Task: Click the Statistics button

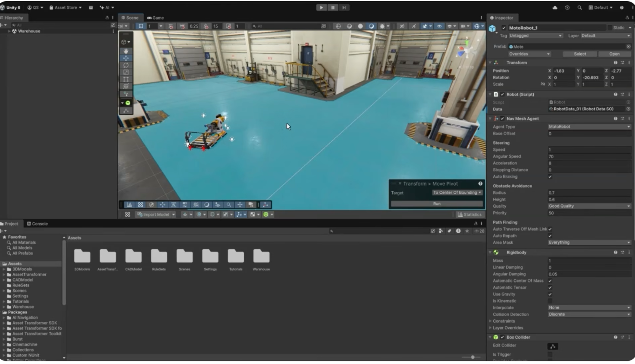Action: click(469, 215)
